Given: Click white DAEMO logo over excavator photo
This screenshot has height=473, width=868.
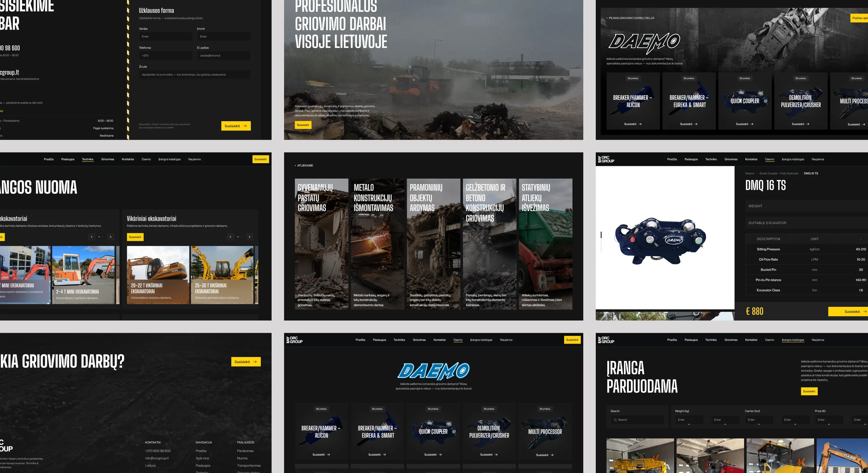Looking at the screenshot, I should pos(644,43).
